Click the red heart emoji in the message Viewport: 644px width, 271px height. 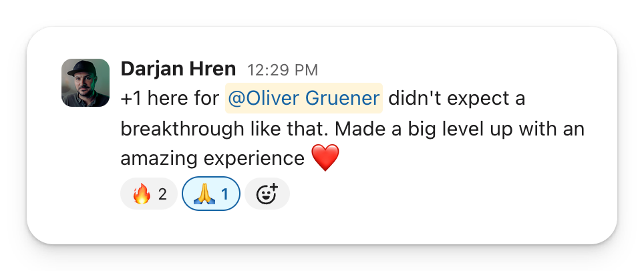(x=326, y=158)
